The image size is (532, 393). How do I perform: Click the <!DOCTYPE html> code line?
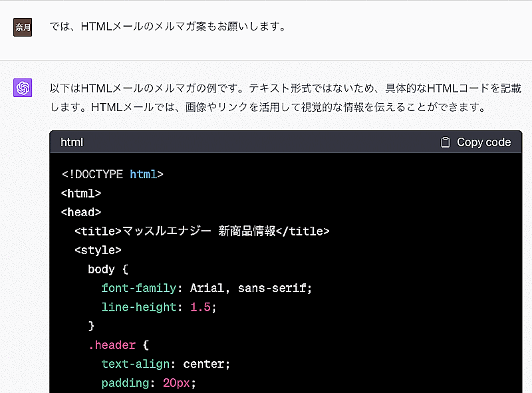pyautogui.click(x=112, y=174)
